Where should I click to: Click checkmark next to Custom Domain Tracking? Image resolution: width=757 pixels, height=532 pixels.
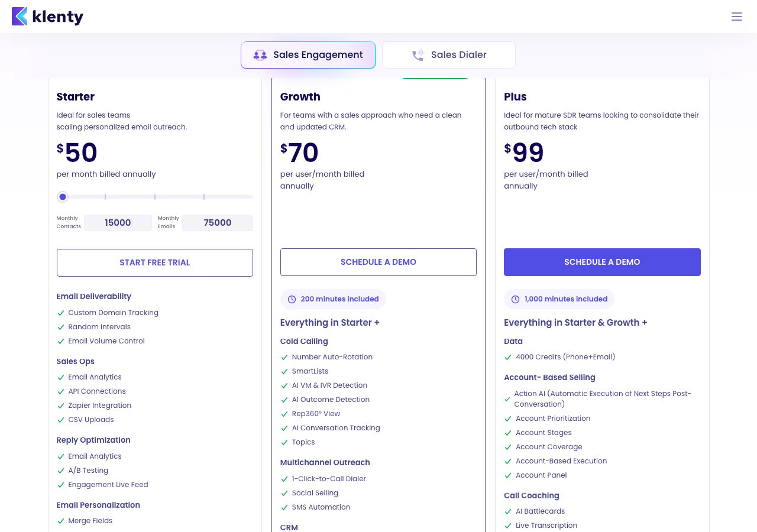[x=60, y=313]
